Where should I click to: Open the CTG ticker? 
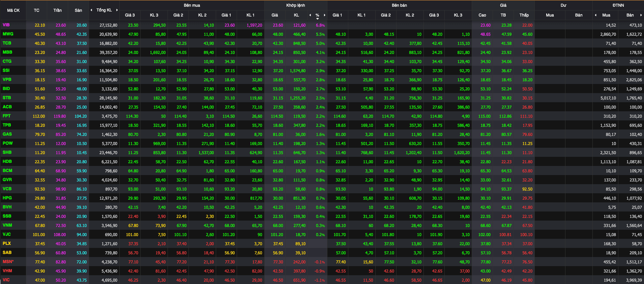coord(7,61)
